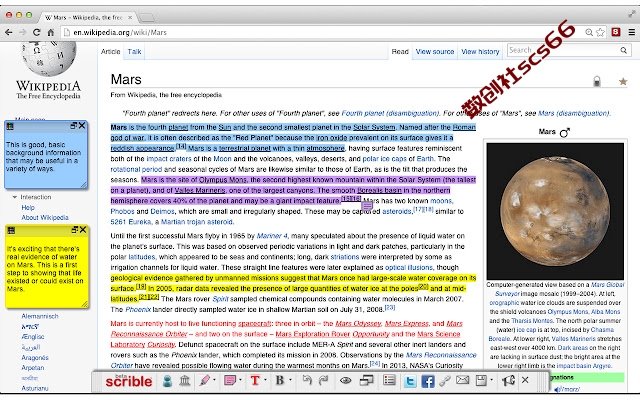This screenshot has height=400, width=640.
Task: Open the Help sidebar link
Action: tap(28, 207)
